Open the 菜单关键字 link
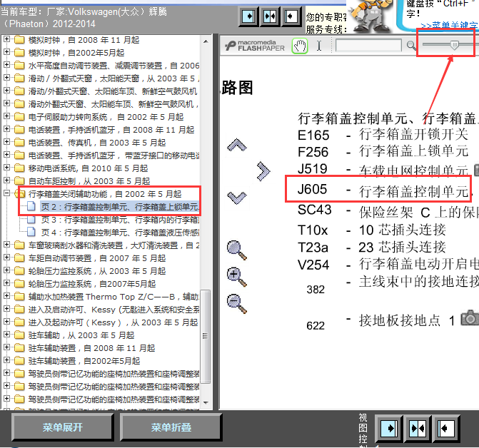This screenshot has width=479, height=448. point(449,26)
